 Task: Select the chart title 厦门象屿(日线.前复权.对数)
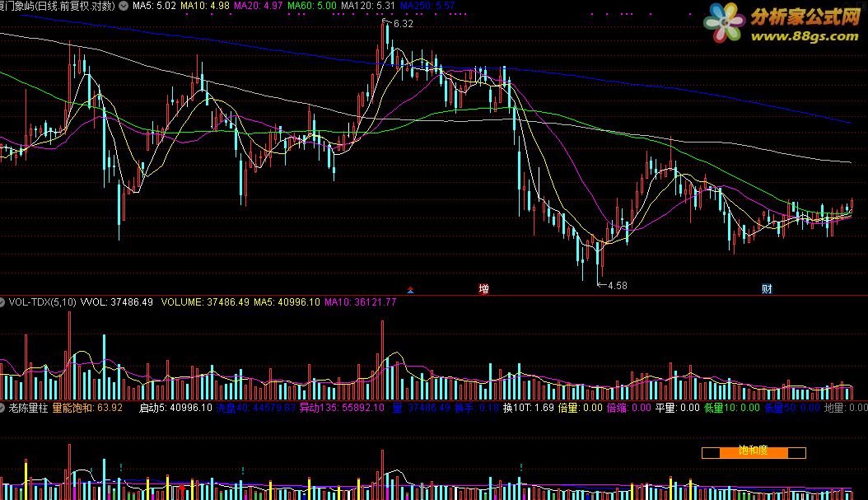tap(58, 6)
